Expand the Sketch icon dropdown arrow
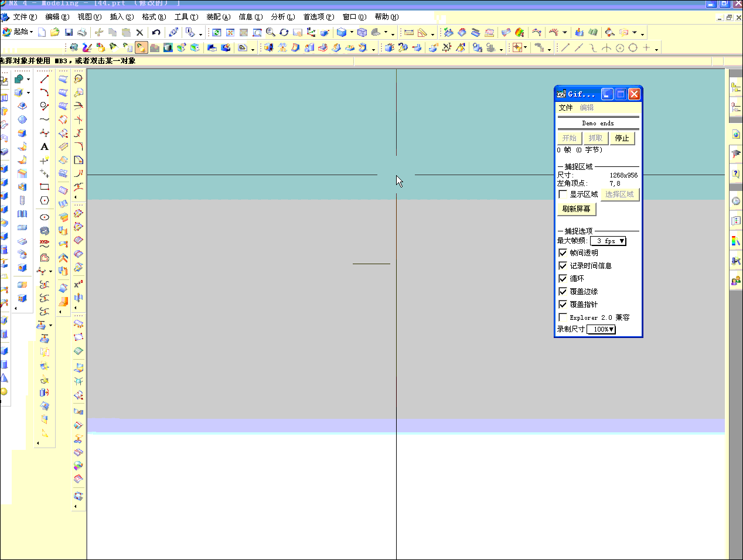Viewport: 743px width, 560px height. click(x=28, y=79)
